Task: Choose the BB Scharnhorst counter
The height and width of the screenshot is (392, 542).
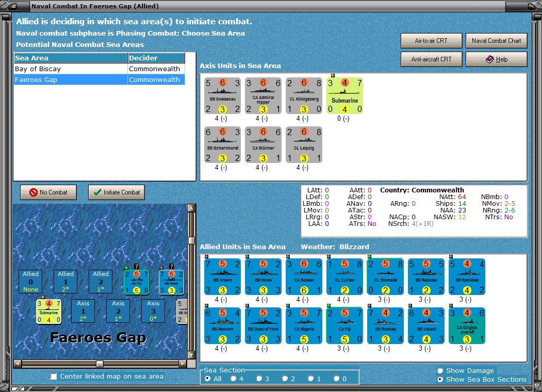Action: (222, 145)
